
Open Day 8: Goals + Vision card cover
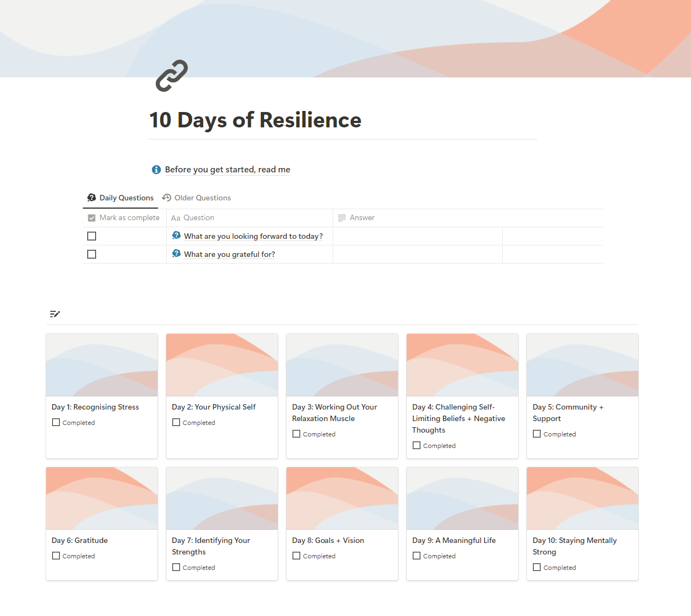[x=342, y=499]
